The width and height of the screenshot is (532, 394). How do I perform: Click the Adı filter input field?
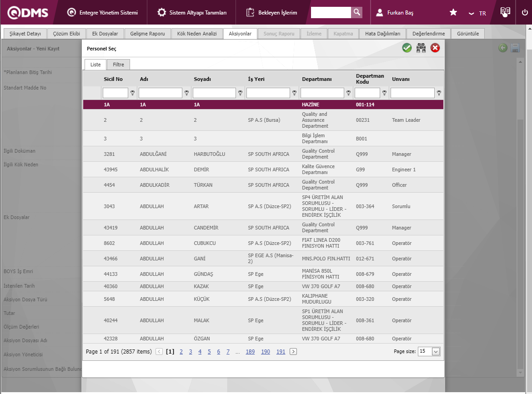pos(160,93)
